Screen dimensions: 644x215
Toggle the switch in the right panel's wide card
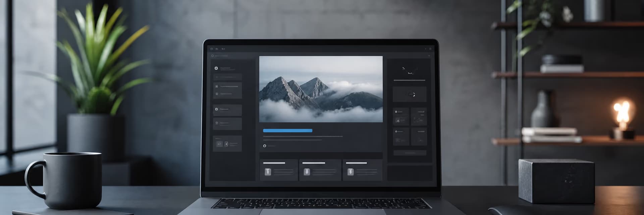(412, 94)
